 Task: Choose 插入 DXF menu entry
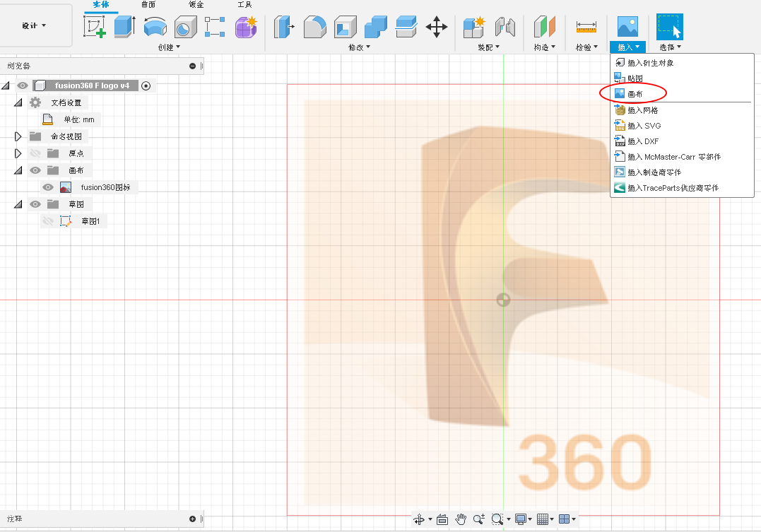pyautogui.click(x=682, y=141)
